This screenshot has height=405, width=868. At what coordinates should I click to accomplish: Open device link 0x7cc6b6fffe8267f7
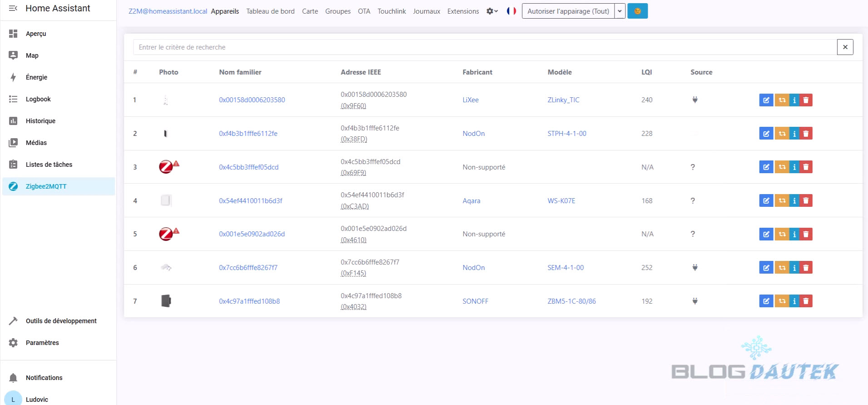[x=248, y=268]
